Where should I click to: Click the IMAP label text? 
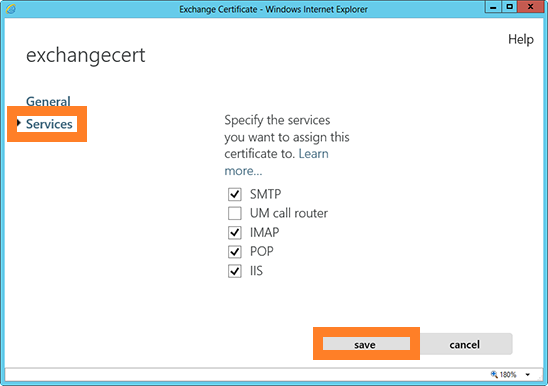pos(264,233)
